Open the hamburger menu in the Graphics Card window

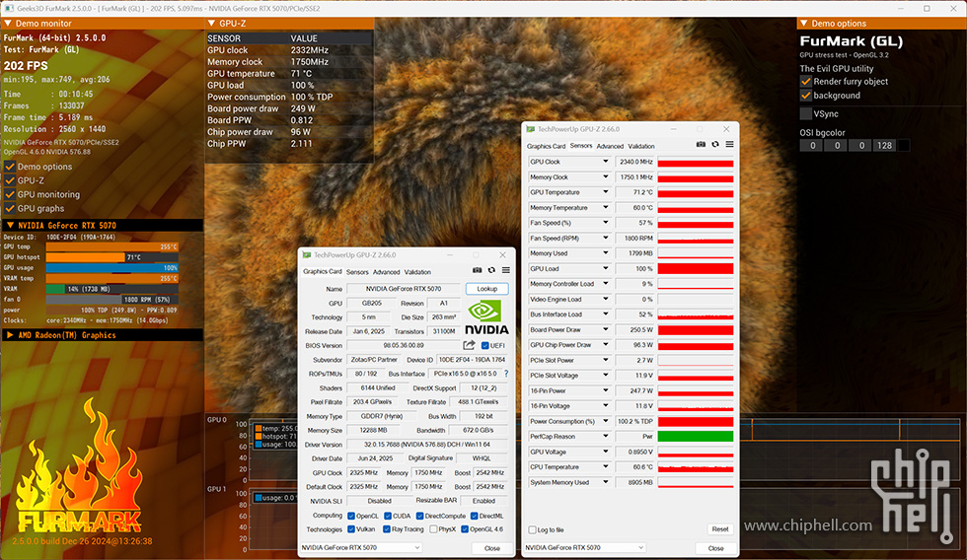click(506, 270)
